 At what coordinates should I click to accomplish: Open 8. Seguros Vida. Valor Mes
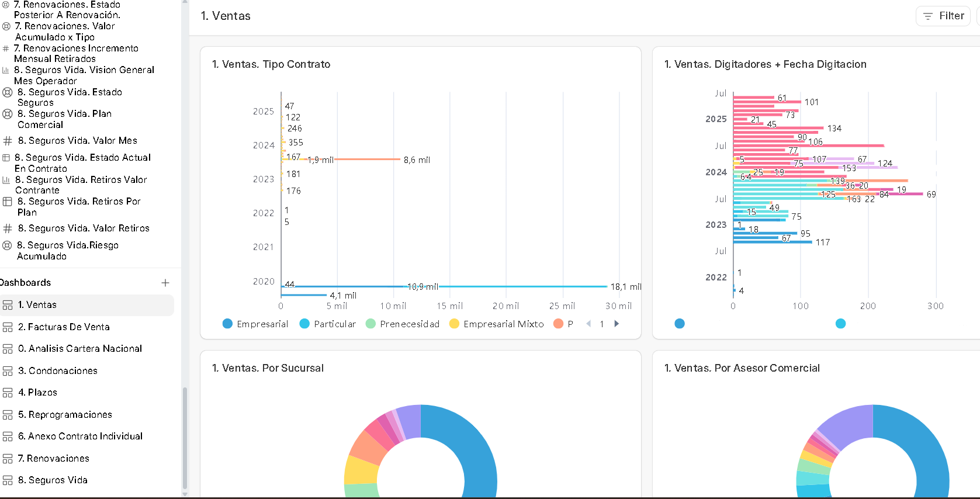click(77, 141)
